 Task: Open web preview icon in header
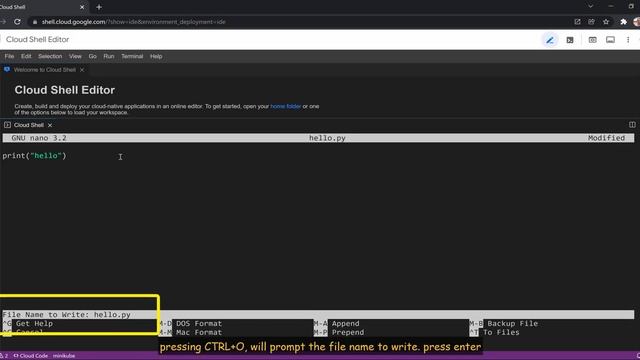coord(592,40)
